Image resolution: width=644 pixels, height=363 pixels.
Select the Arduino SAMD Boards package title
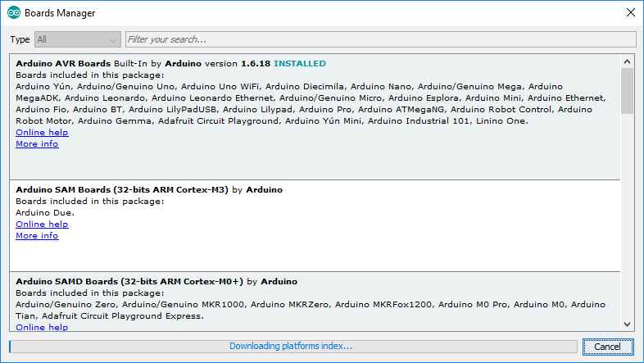(x=129, y=282)
